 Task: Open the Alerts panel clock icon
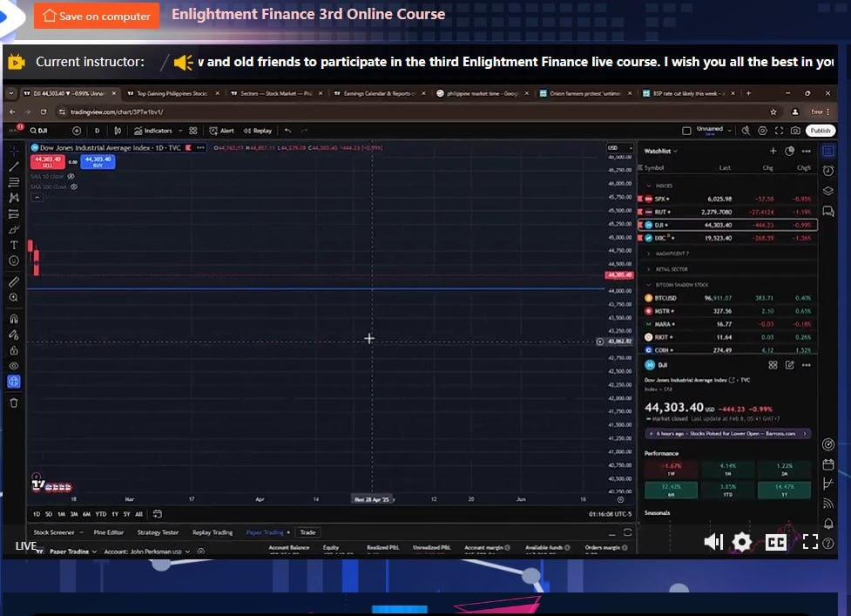tap(827, 170)
